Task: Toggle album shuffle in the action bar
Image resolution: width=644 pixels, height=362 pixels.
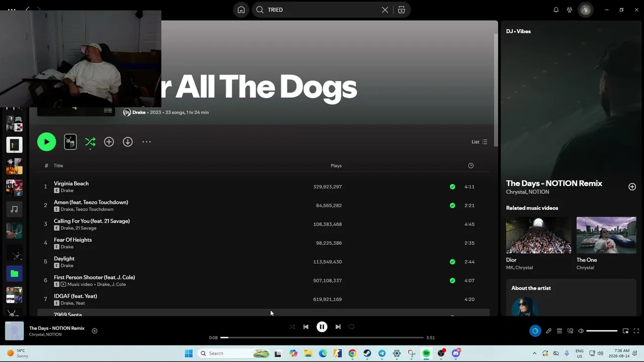Action: [x=90, y=142]
